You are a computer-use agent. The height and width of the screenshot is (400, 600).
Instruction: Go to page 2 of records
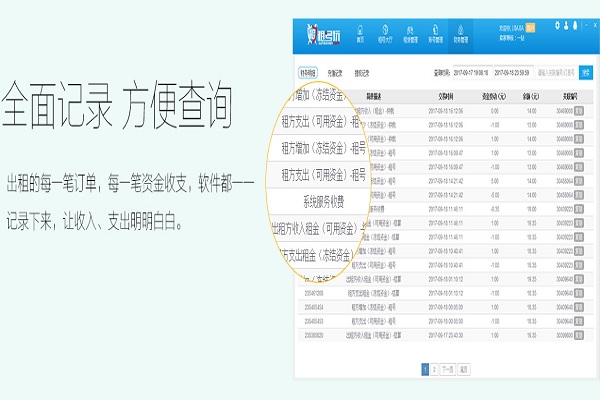pyautogui.click(x=433, y=369)
